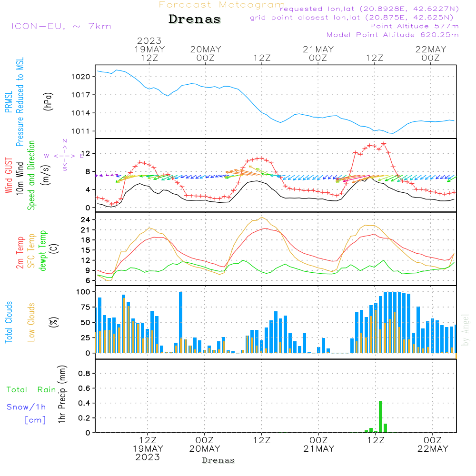Click the tallest green rain bar
476x476 pixels.
click(380, 417)
